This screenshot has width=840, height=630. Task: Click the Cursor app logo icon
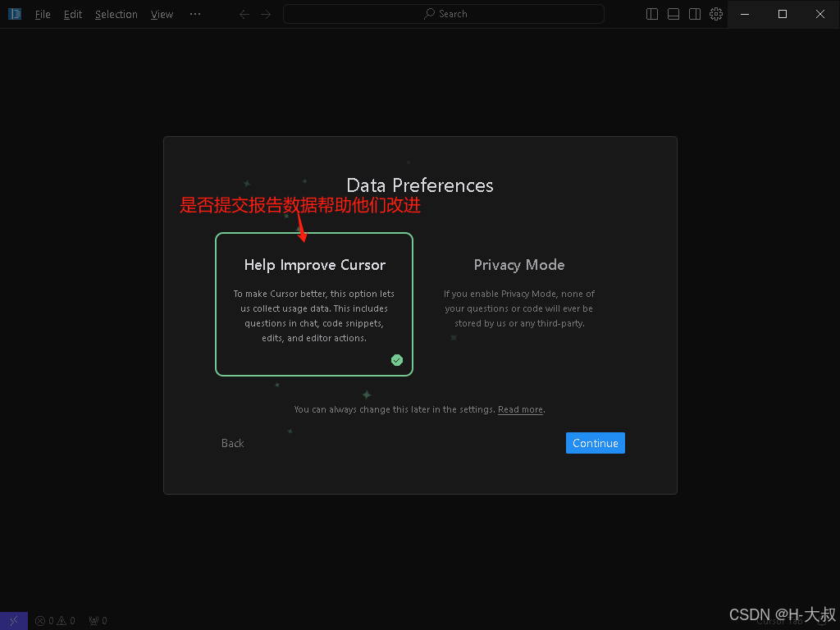15,14
